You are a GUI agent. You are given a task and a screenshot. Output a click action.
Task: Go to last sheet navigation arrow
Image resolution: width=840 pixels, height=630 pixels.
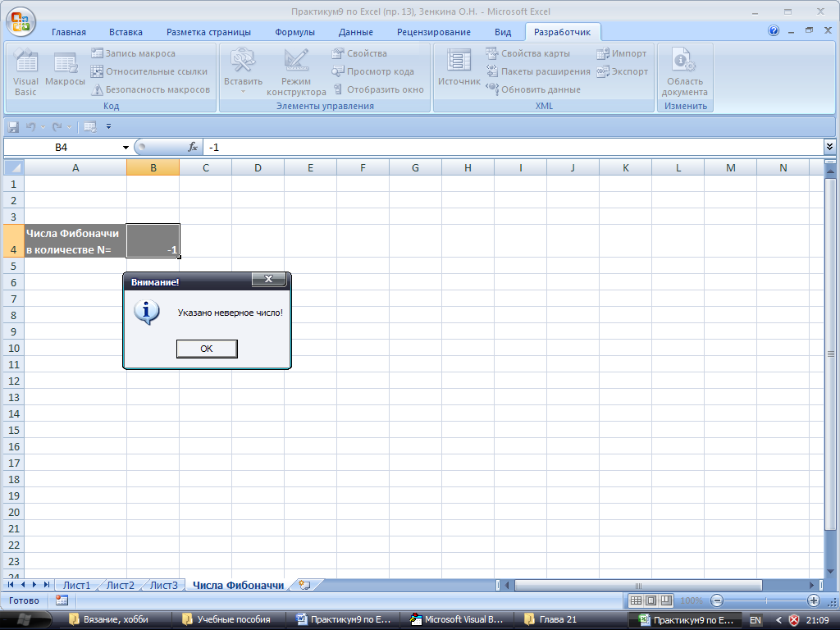click(x=47, y=584)
